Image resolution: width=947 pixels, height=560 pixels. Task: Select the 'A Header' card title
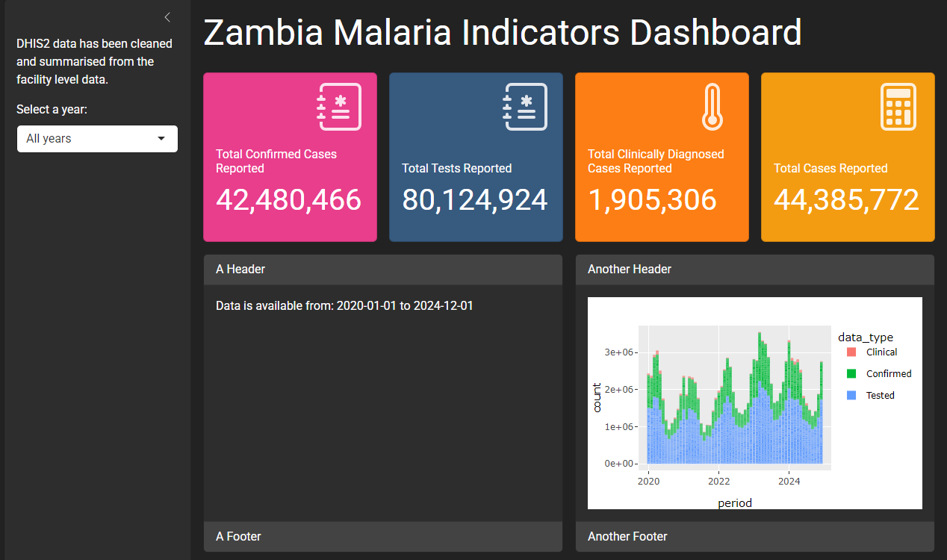[240, 269]
